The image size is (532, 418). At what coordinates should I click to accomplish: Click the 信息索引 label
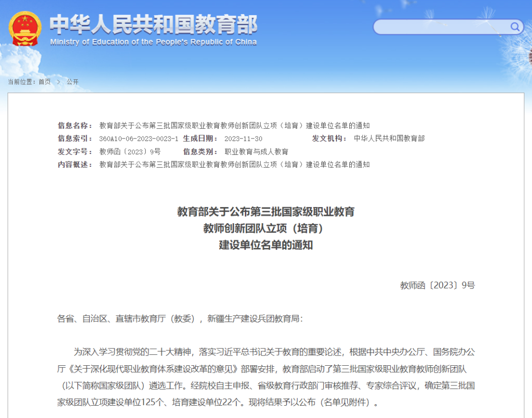coord(75,138)
